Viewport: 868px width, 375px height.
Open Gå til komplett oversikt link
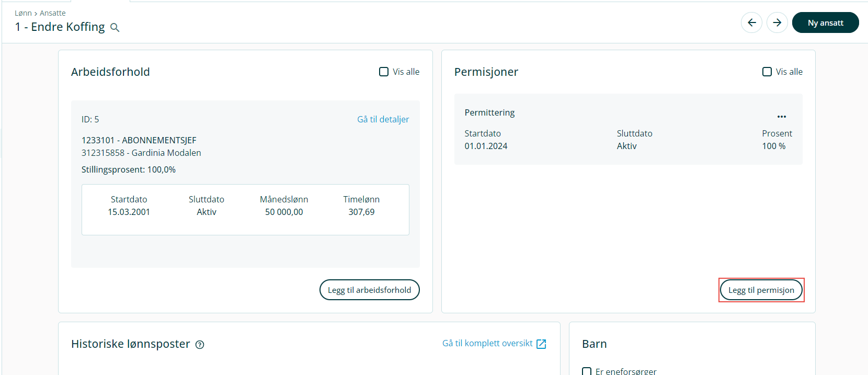pyautogui.click(x=487, y=343)
